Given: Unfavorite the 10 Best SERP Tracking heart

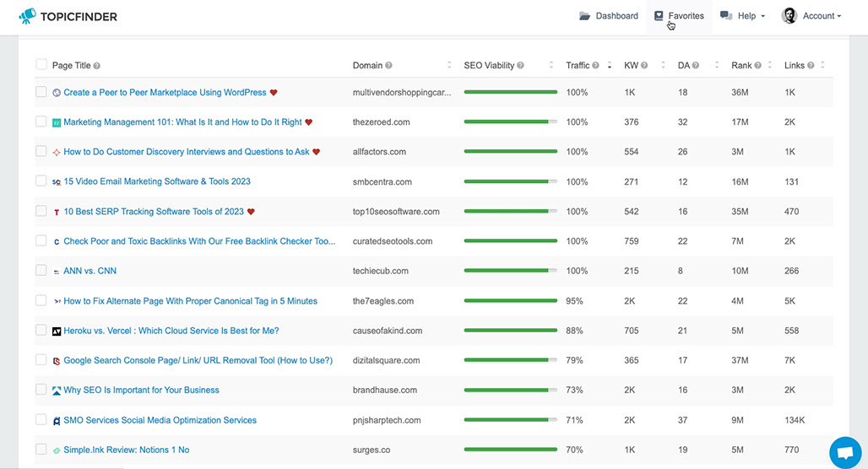Looking at the screenshot, I should 251,211.
